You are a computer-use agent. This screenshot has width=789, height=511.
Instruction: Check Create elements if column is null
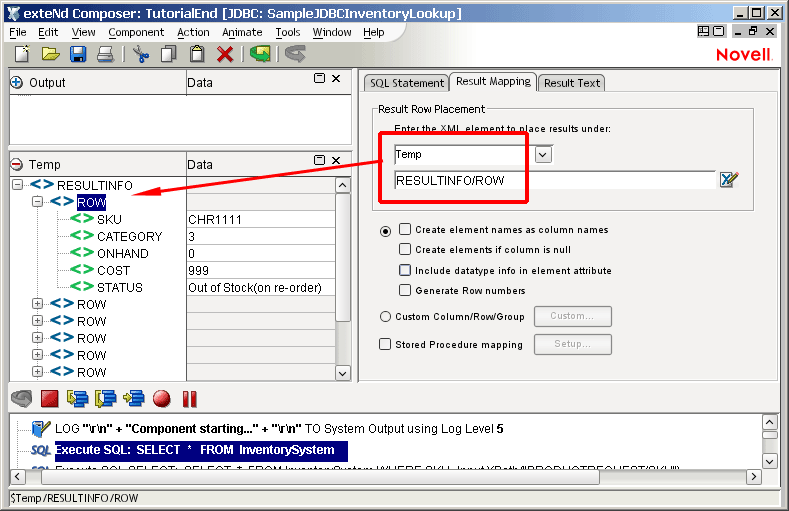click(405, 249)
